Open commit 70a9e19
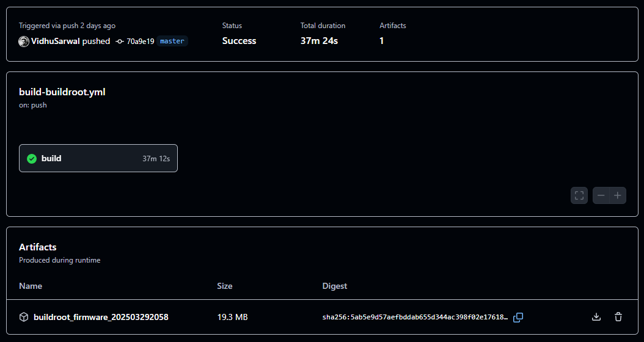The width and height of the screenshot is (644, 342). (x=140, y=42)
